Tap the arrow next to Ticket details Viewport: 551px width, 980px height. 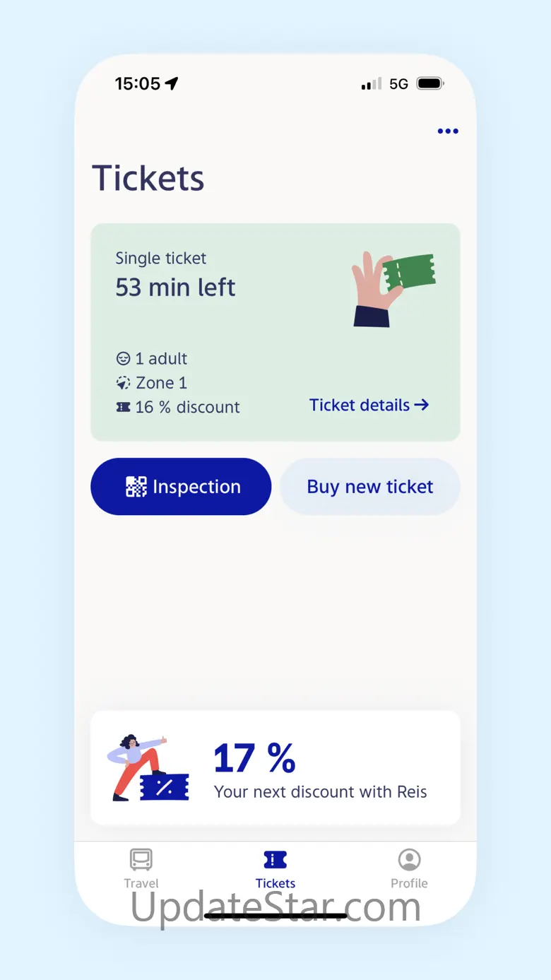(422, 405)
